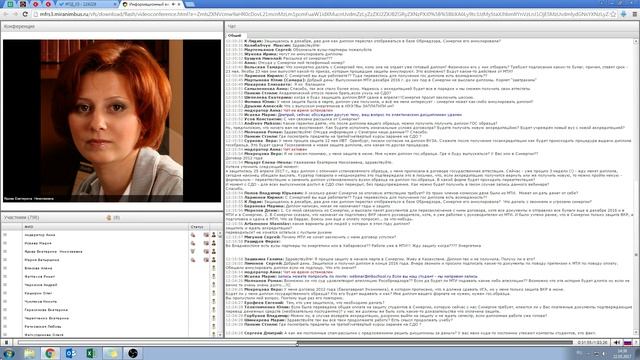
Task: Pause the webinar recording playback
Action: pyautogui.click(x=6, y=342)
